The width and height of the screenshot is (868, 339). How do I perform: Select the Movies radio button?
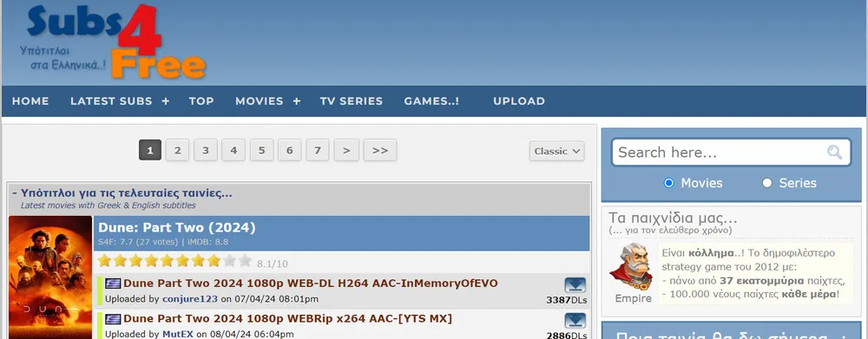[x=668, y=183]
